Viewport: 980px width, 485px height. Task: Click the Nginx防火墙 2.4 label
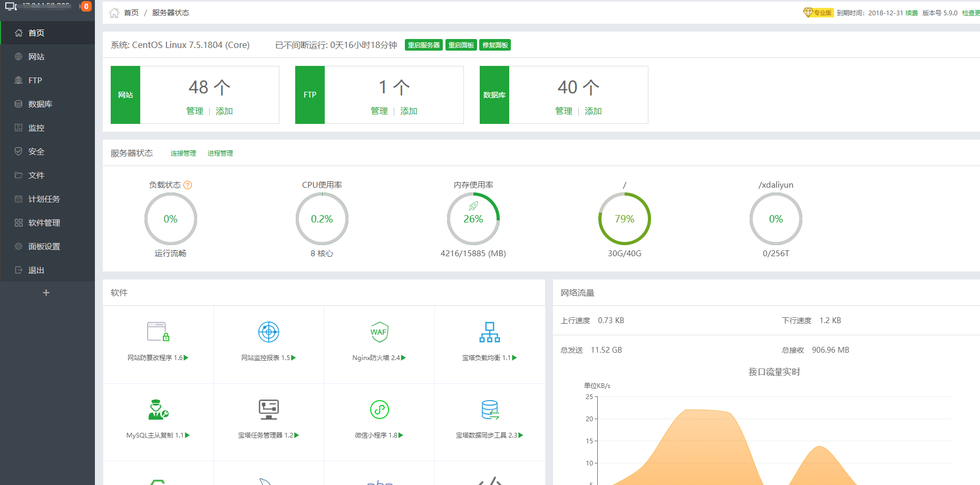[x=379, y=358]
